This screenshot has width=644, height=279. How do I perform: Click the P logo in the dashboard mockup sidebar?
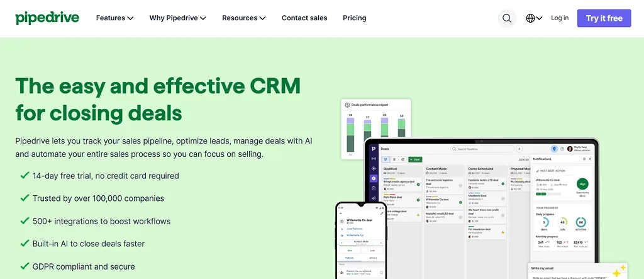click(x=374, y=149)
